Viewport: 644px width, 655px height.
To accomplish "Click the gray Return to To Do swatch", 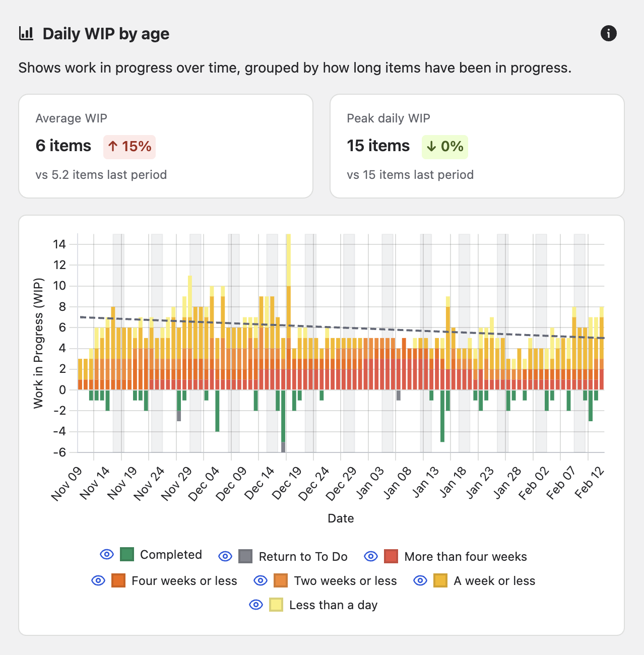I will 245,556.
